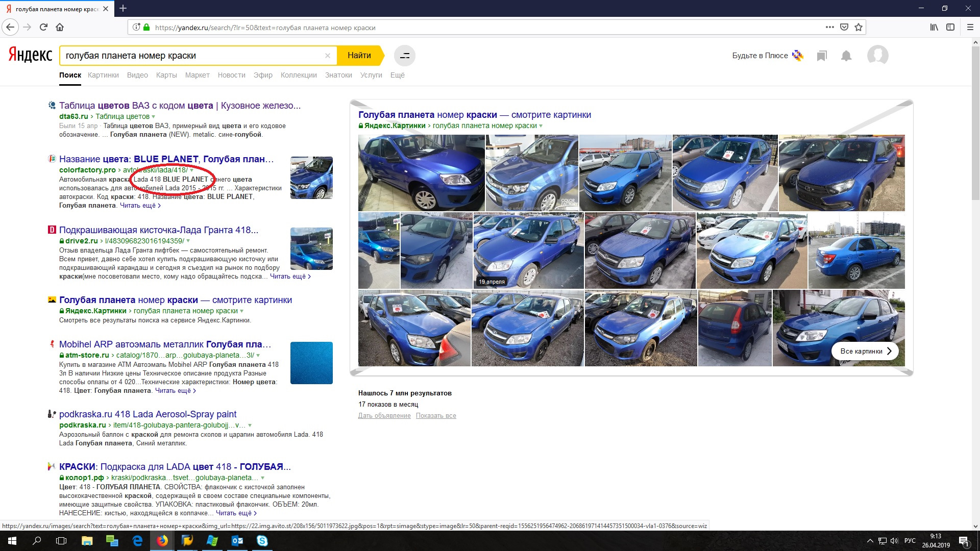The width and height of the screenshot is (980, 551).
Task: Open Skype from the taskbar
Action: click(262, 541)
